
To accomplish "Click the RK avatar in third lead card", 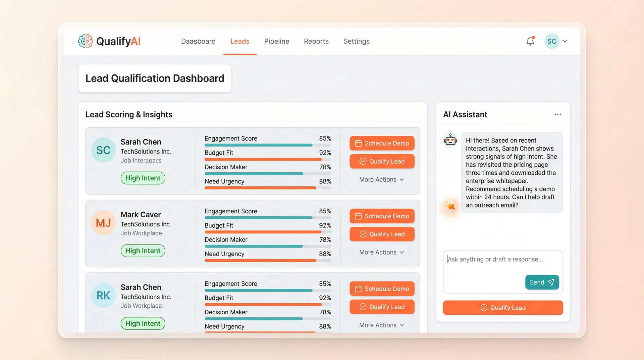I will [103, 296].
